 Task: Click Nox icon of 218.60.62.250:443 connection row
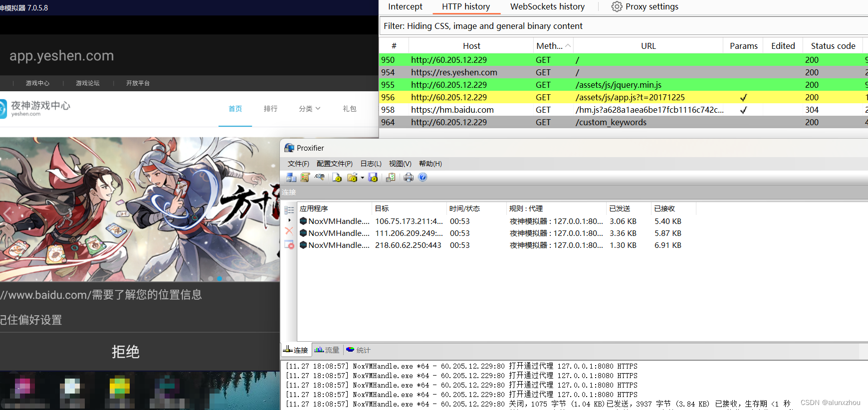pos(303,245)
